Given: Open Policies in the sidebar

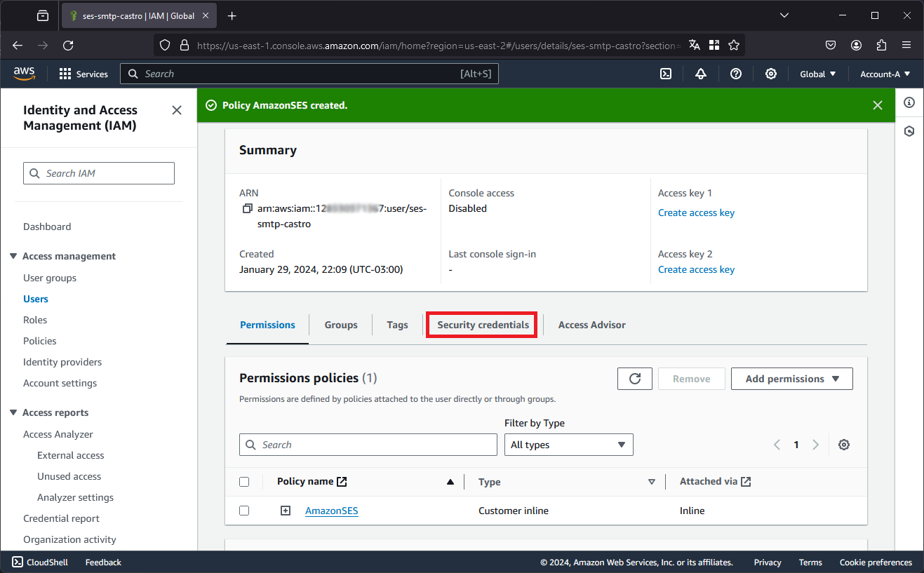Looking at the screenshot, I should click(40, 341).
